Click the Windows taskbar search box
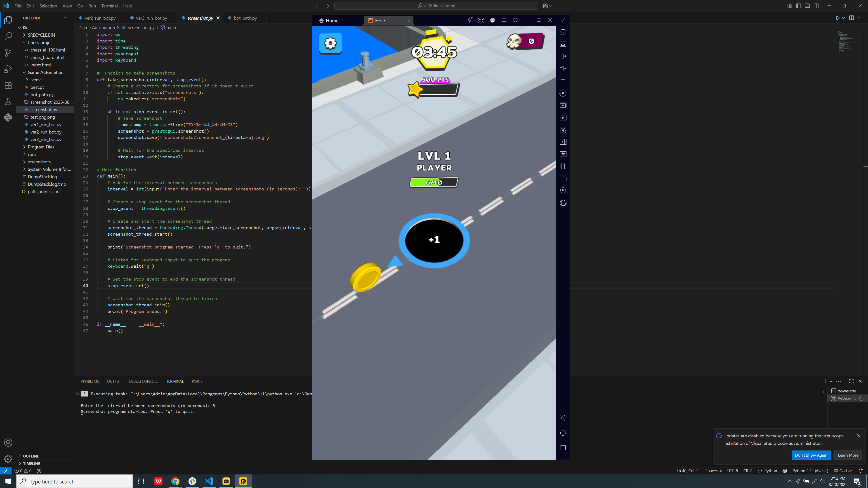The image size is (868, 488). click(75, 482)
